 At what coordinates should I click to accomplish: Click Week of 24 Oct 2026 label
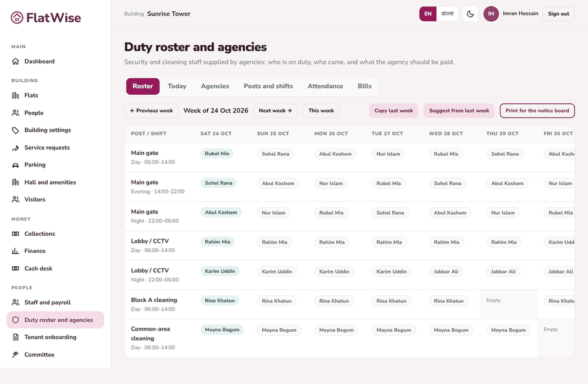coord(216,111)
